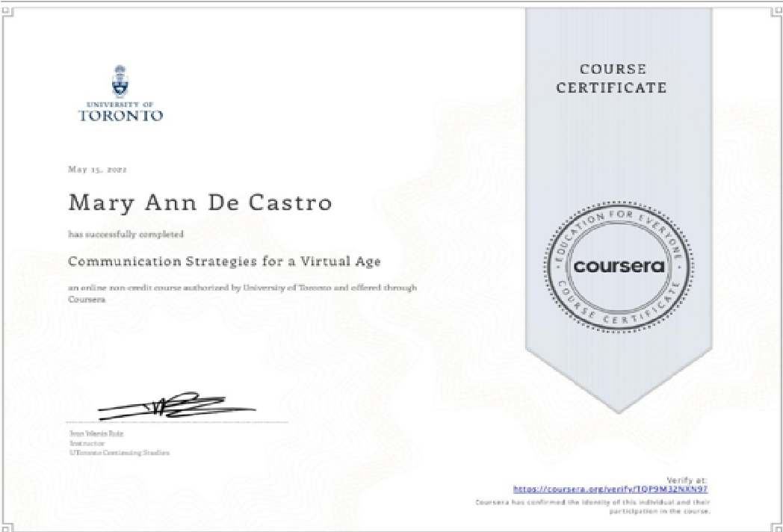Select "Communication Strategies for a Virtual Age" title

point(224,262)
